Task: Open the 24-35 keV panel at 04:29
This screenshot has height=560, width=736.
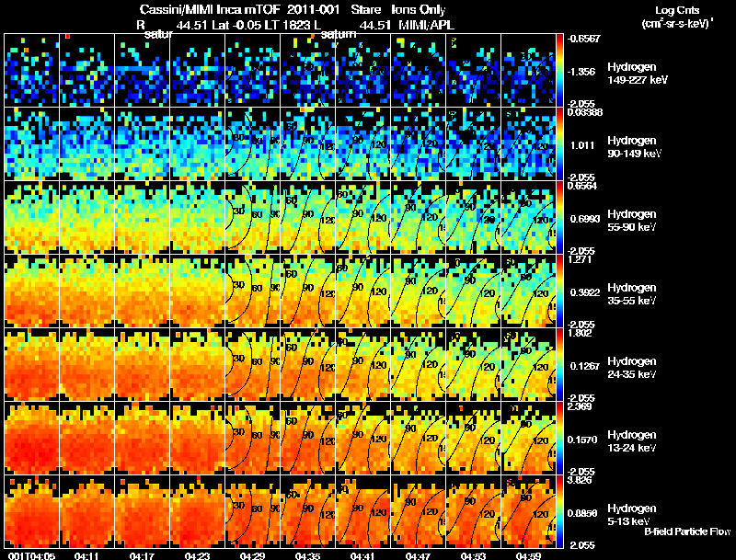Action: click(252, 364)
